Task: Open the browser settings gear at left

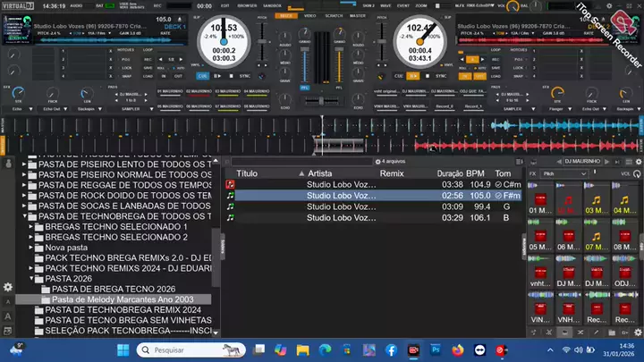Action: [x=7, y=287]
